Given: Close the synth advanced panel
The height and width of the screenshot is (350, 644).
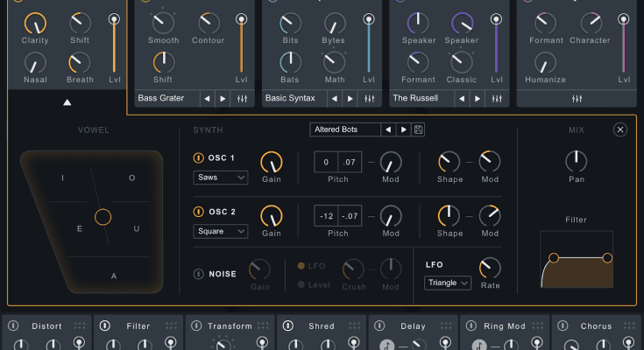Looking at the screenshot, I should [620, 129].
